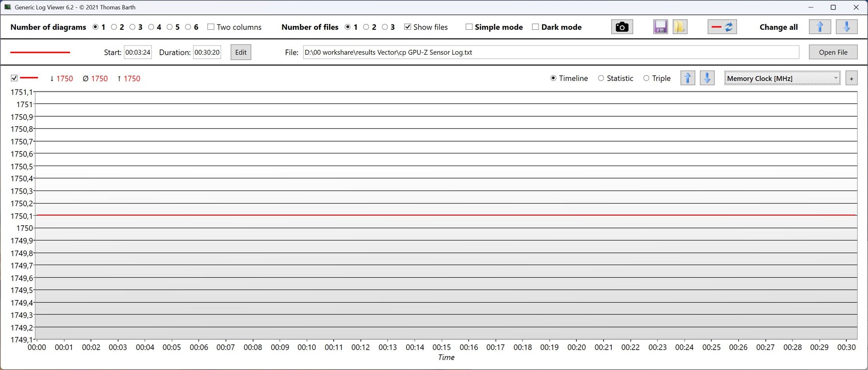The image size is (868, 370).
Task: Click the minimum value 1750 in legend
Action: point(65,79)
